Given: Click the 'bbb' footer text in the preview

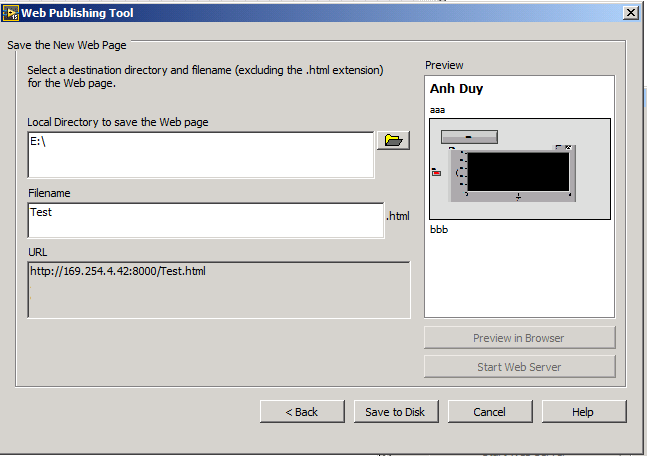Looking at the screenshot, I should pyautogui.click(x=439, y=229).
